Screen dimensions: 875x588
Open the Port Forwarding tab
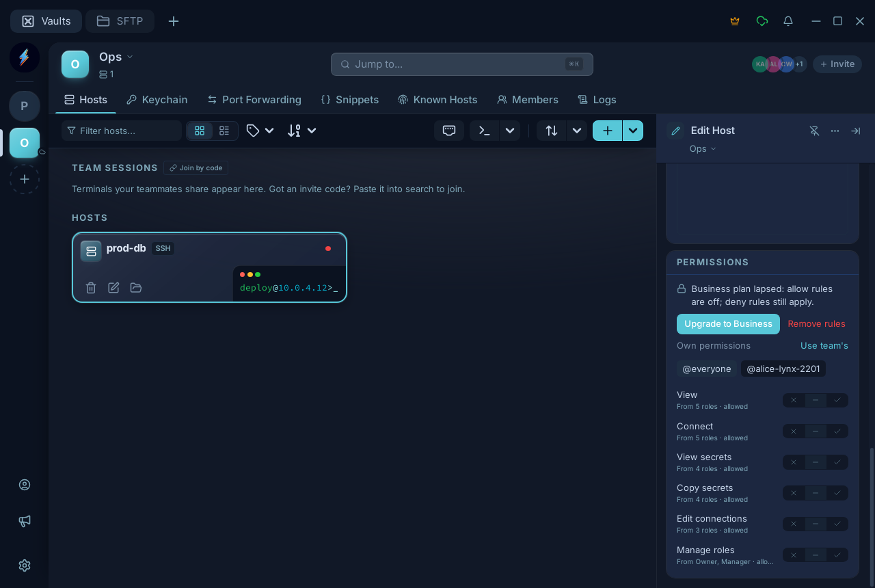coord(254,100)
